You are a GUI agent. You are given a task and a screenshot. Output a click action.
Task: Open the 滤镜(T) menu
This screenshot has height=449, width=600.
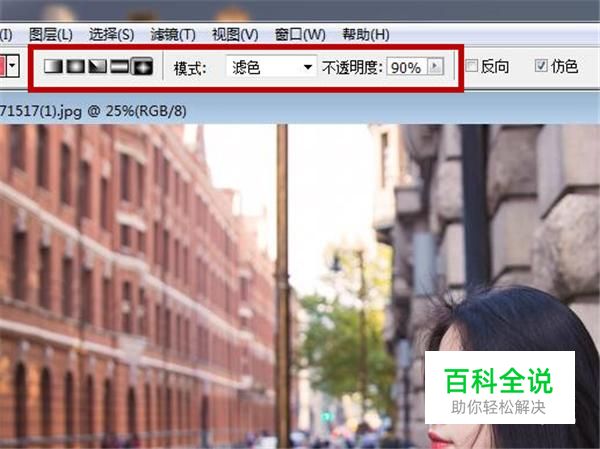pos(173,35)
